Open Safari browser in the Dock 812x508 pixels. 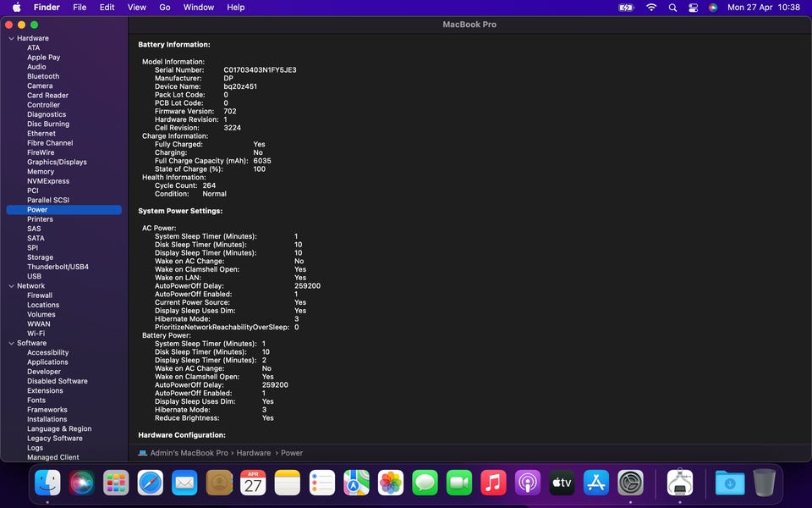coord(151,483)
